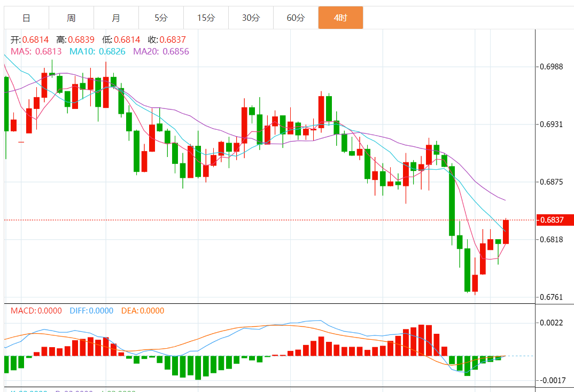Click the active 4时 timeframe tab

pyautogui.click(x=340, y=18)
